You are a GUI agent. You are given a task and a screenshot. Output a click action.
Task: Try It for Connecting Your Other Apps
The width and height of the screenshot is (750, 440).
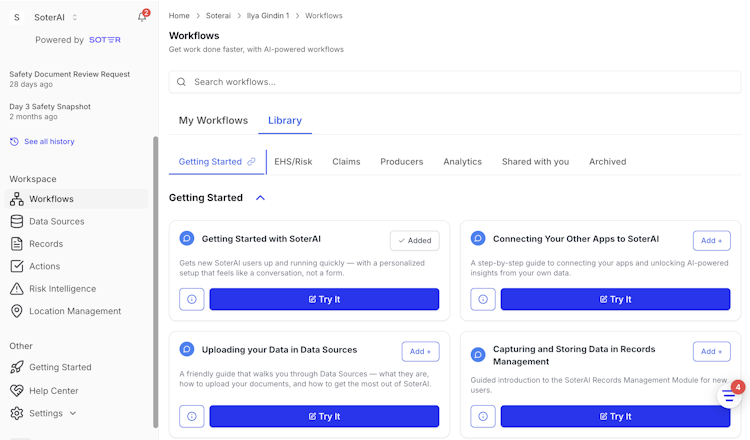click(x=616, y=299)
